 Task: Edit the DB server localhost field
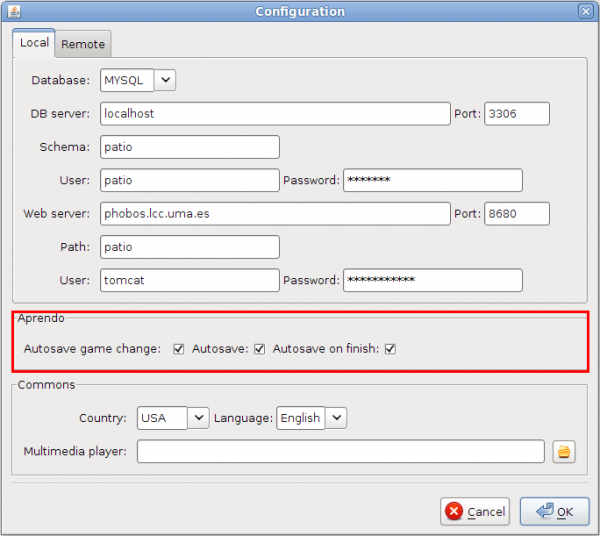point(275,114)
